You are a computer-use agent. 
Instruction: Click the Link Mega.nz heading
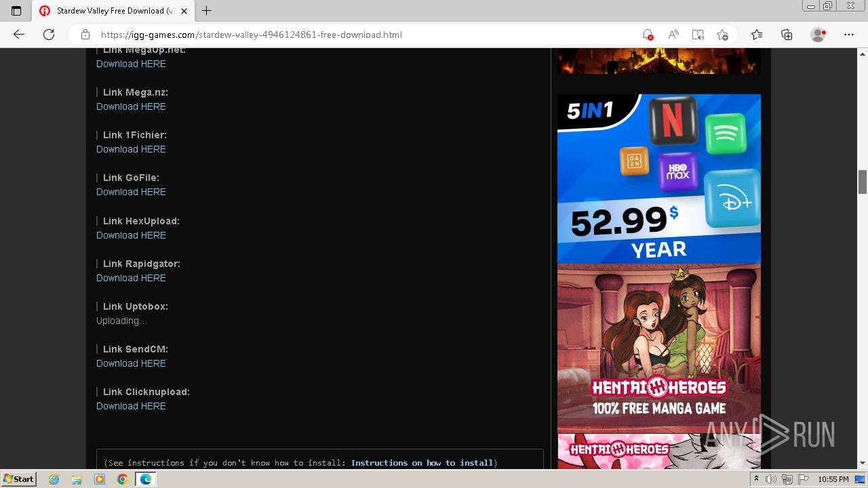tap(136, 92)
